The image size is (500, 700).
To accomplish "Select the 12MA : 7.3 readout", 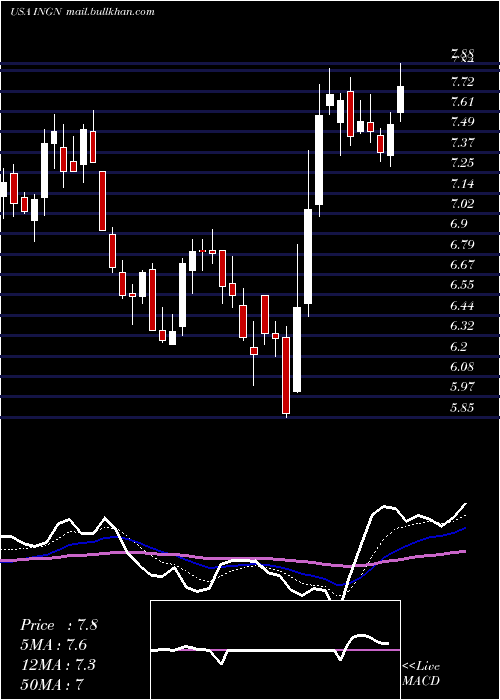I will click(x=58, y=664).
